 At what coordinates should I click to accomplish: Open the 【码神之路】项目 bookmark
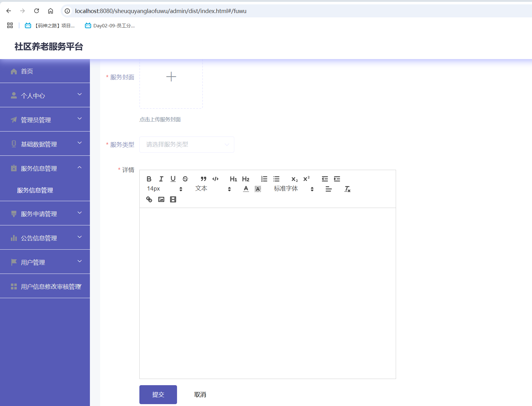(x=50, y=25)
